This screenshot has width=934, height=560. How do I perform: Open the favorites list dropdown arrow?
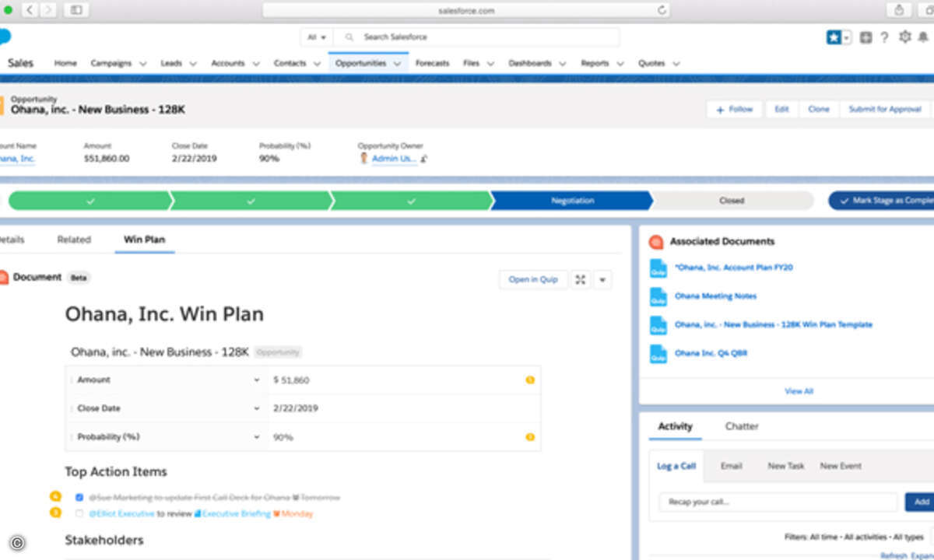(x=847, y=37)
